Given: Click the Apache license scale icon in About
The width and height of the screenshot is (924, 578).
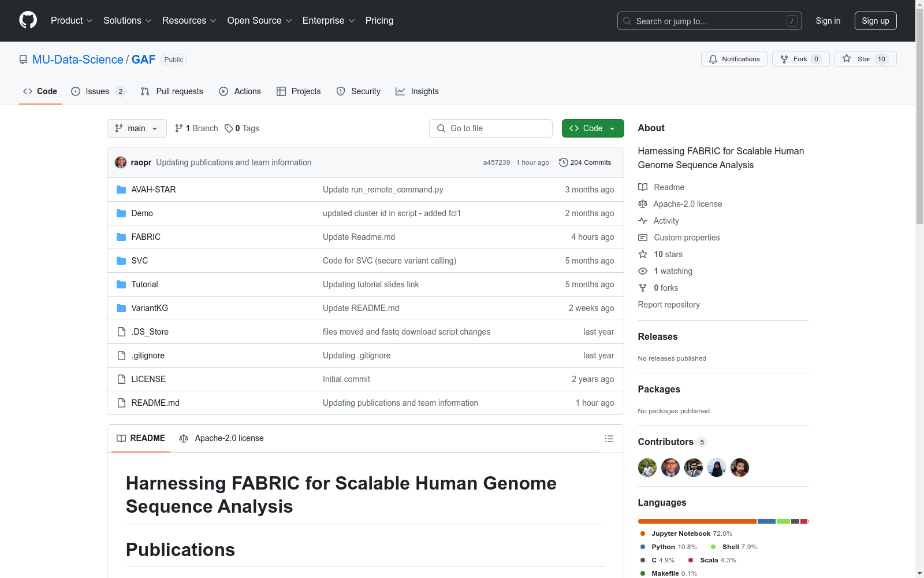Looking at the screenshot, I should pos(643,204).
